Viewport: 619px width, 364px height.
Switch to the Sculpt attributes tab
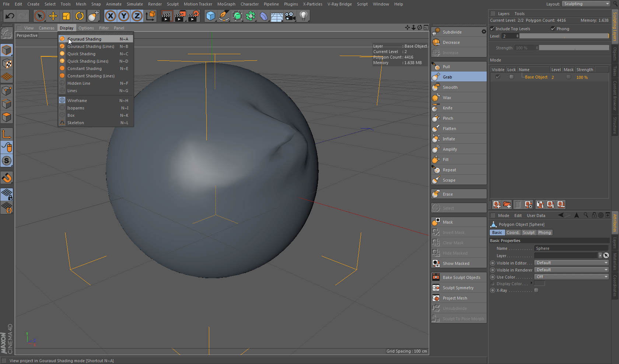[528, 232]
